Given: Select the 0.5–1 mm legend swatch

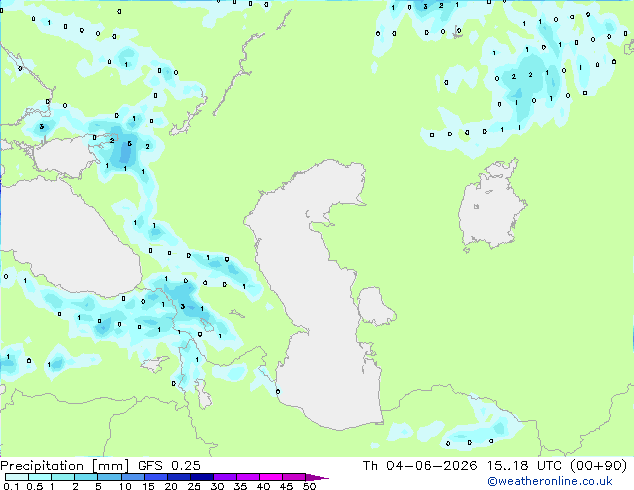Looking at the screenshot, I should (40, 477).
